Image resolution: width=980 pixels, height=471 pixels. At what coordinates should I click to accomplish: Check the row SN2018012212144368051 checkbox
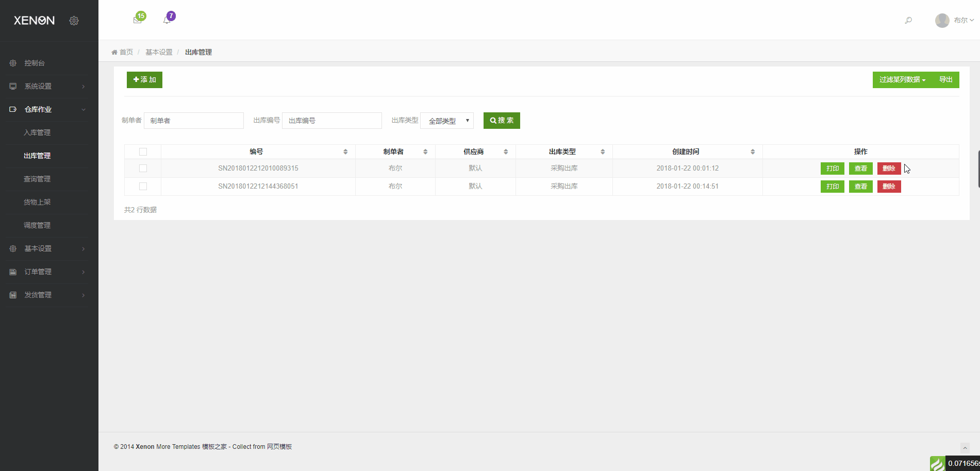[143, 186]
